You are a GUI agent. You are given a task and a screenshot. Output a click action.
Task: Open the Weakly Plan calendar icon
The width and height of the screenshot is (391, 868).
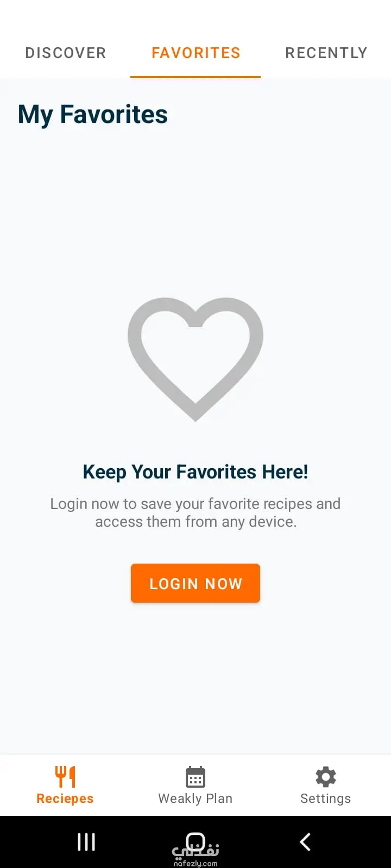[x=195, y=777]
